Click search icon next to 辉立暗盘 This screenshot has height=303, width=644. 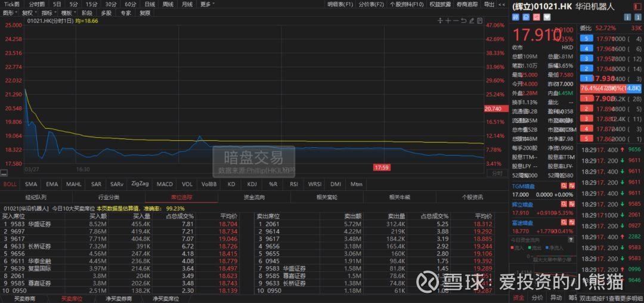click(564, 205)
